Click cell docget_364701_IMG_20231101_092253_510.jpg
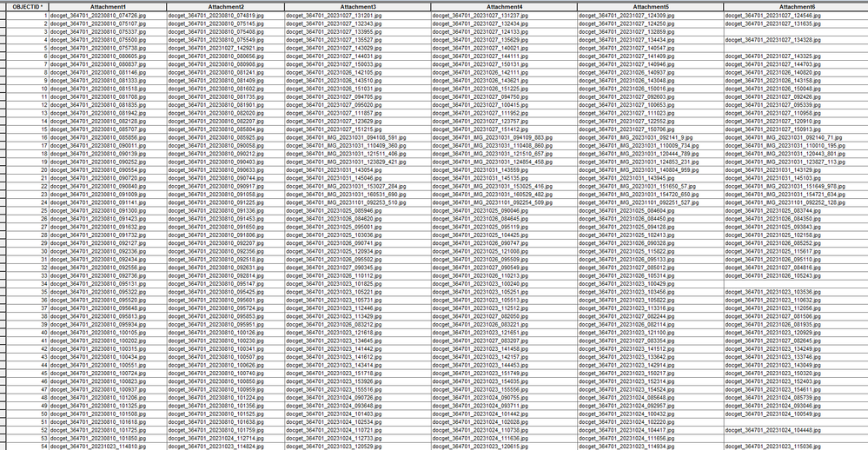The width and height of the screenshot is (868, 450). click(358, 202)
